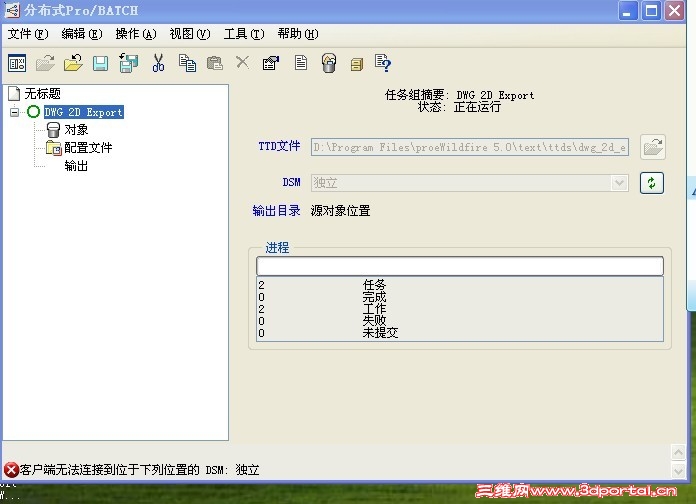Click the 失败 count row
696x504 pixels.
(460, 321)
